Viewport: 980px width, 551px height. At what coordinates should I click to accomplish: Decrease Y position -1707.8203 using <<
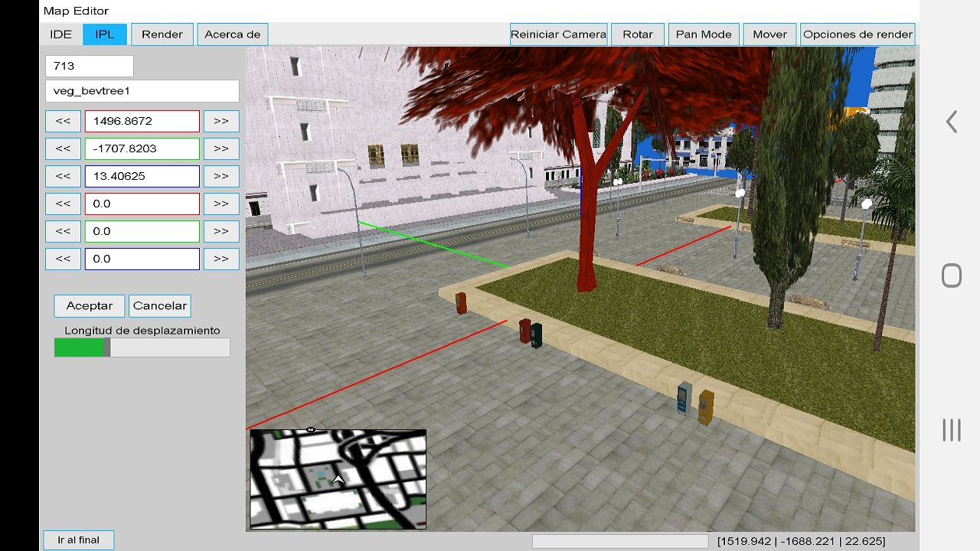point(63,148)
